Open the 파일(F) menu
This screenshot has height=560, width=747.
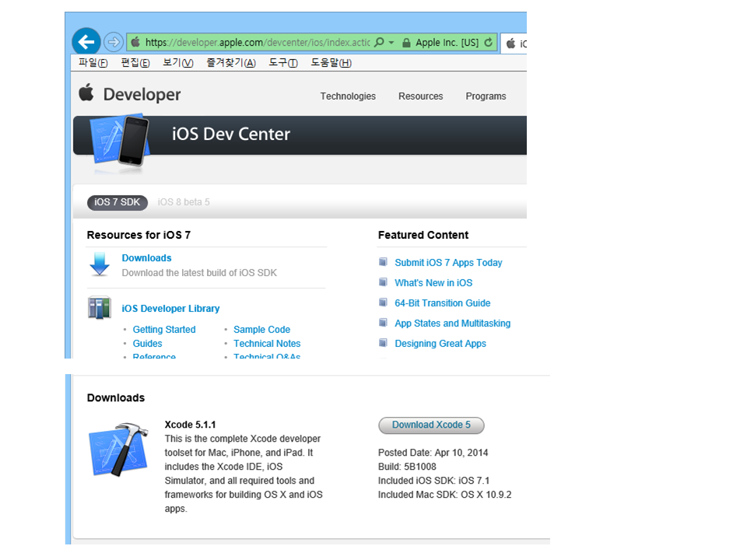[x=93, y=63]
